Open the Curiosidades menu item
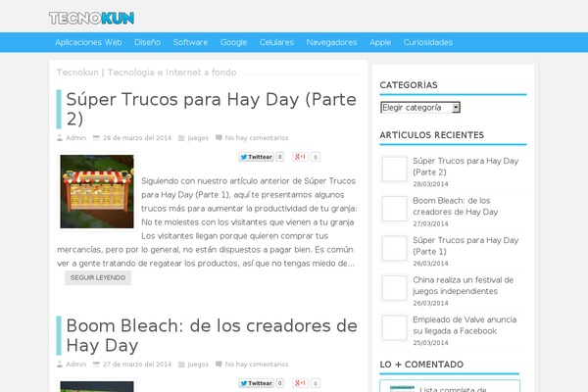The image size is (588, 392). (428, 42)
